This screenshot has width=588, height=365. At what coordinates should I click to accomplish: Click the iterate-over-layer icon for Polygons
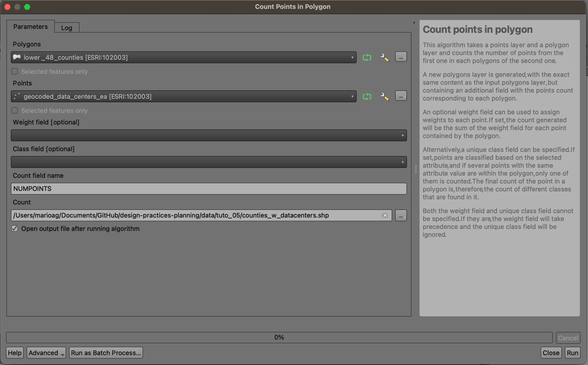(367, 58)
